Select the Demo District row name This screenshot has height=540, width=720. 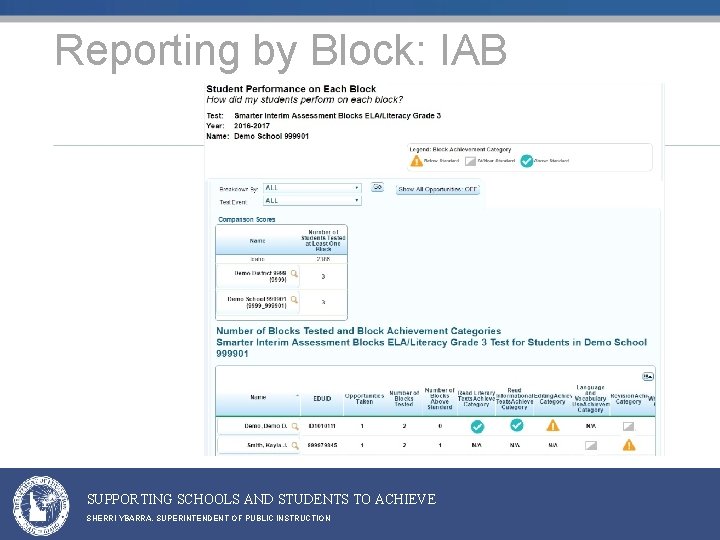click(260, 276)
